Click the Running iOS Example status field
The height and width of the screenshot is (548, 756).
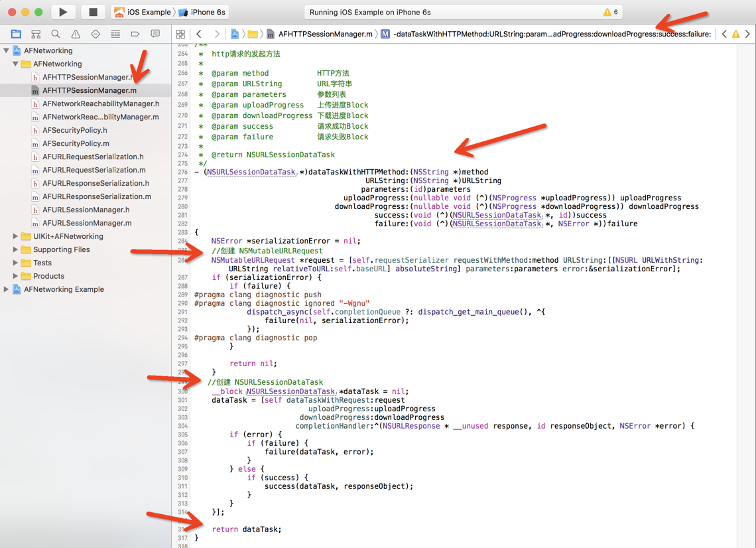pos(463,12)
